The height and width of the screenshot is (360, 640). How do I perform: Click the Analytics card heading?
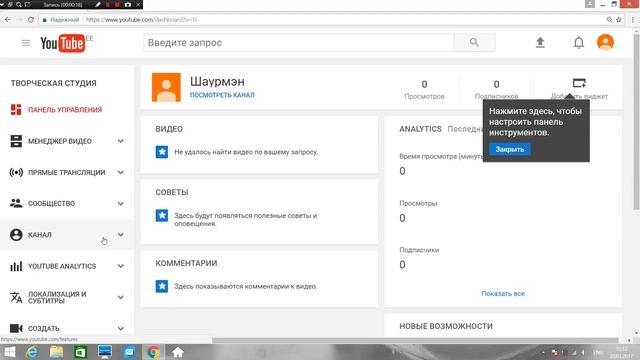pyautogui.click(x=420, y=129)
